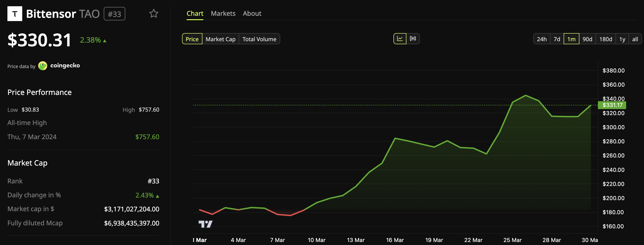Show one year of data
644x245 pixels.
click(622, 39)
